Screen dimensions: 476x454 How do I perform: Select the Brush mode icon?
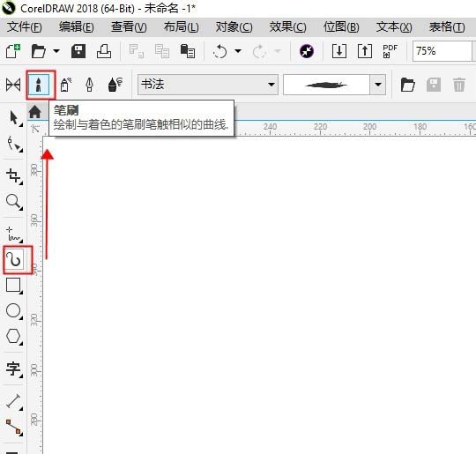pyautogui.click(x=39, y=85)
